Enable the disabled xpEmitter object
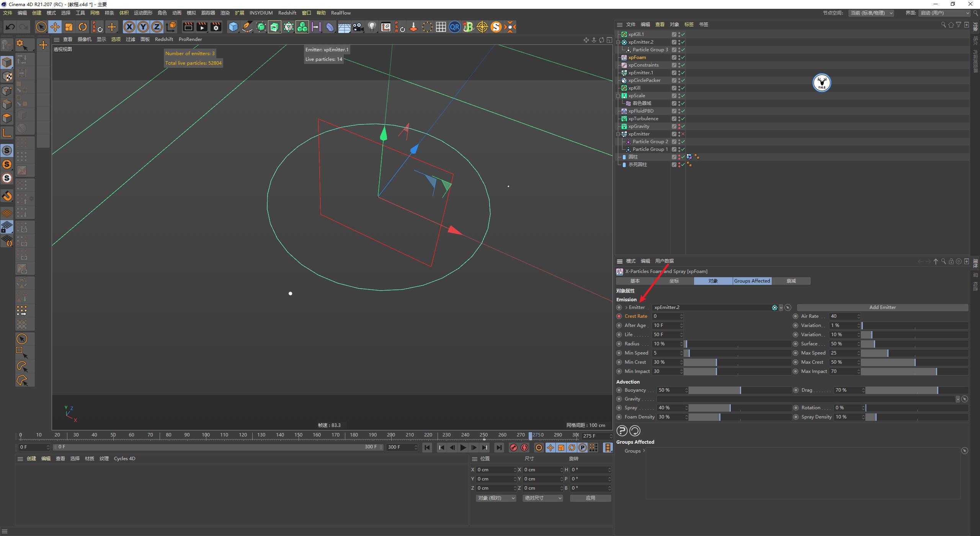This screenshot has height=536, width=980. [x=683, y=134]
